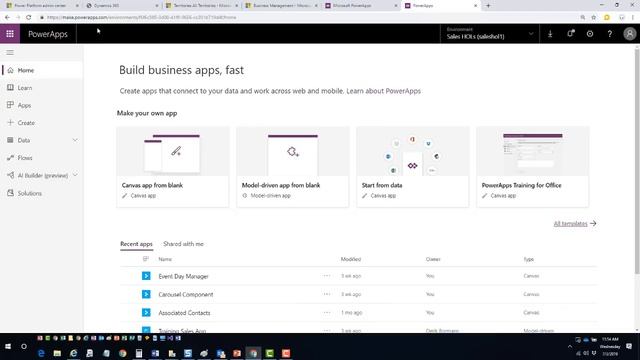Open more options for Event Day Manager
This screenshot has width=640, height=360.
point(327,276)
